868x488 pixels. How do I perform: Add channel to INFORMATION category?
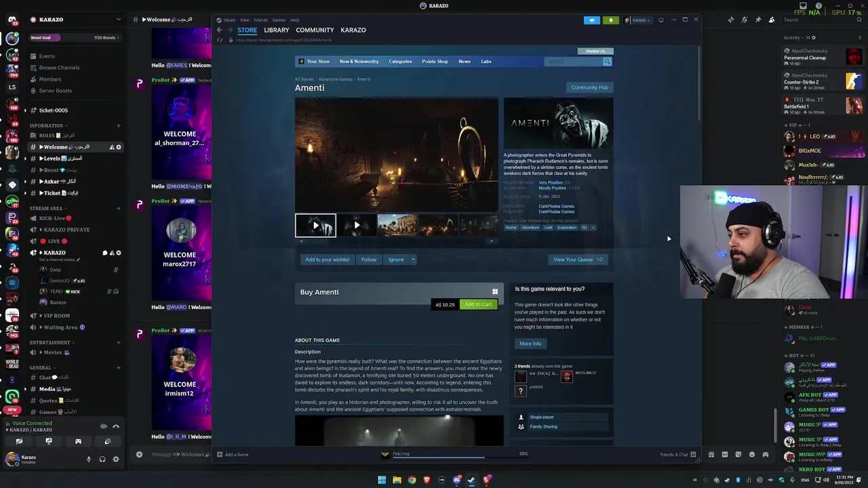(118, 125)
